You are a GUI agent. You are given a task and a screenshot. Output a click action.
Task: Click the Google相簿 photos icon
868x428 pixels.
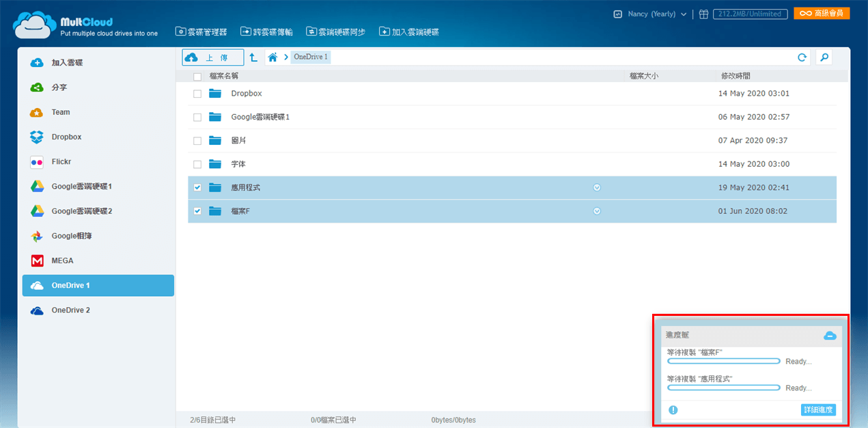click(x=37, y=236)
